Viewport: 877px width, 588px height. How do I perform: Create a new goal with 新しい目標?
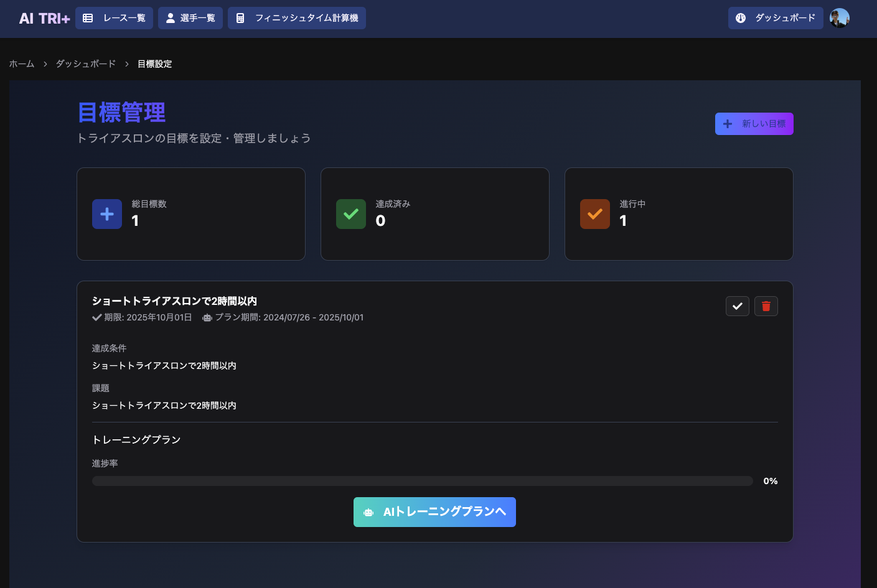point(754,124)
